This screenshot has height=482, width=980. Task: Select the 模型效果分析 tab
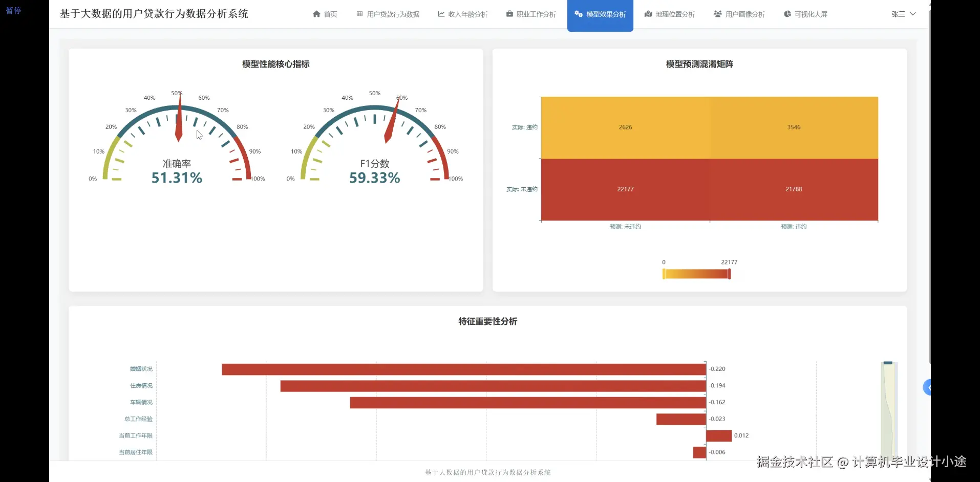coord(600,15)
